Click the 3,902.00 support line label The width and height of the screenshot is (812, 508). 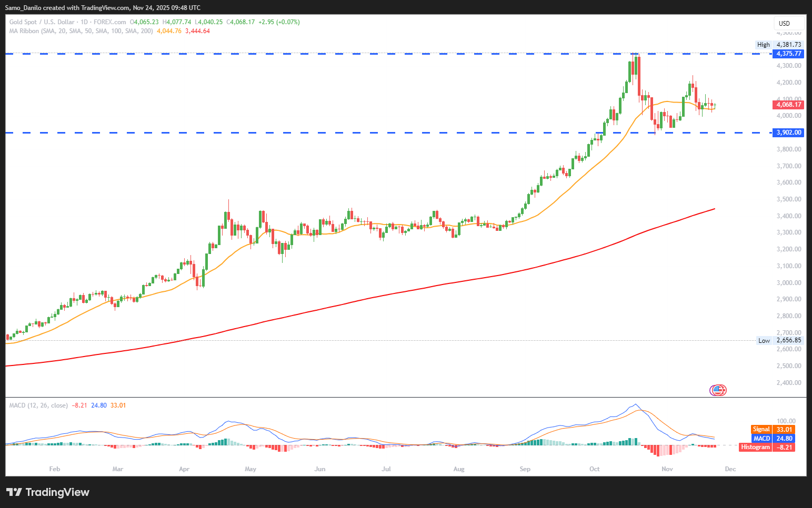click(788, 133)
